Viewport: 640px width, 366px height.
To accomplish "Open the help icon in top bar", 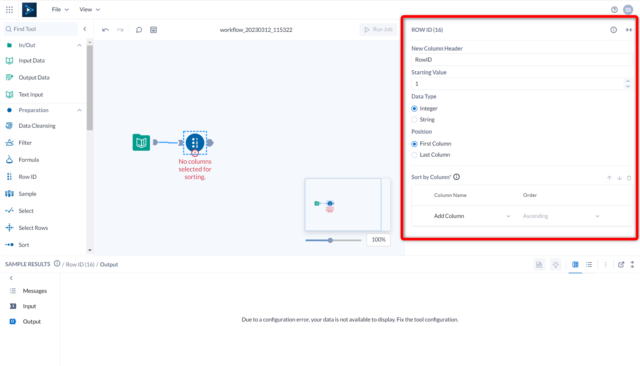I will click(614, 10).
